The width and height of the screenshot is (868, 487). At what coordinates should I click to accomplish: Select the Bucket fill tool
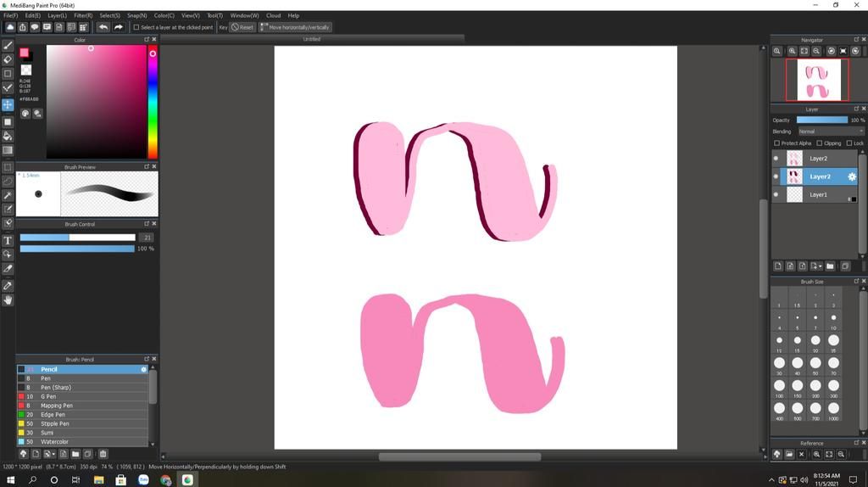tap(8, 136)
